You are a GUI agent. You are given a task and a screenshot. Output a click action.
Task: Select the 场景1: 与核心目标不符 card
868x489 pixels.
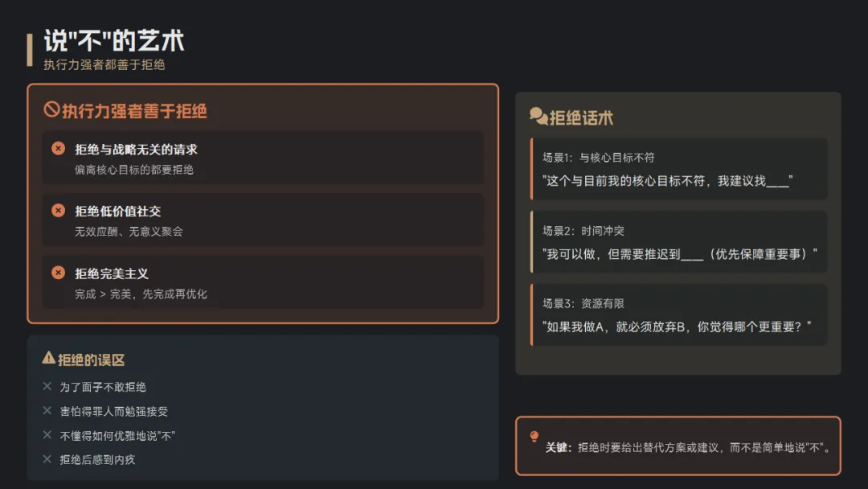(678, 169)
